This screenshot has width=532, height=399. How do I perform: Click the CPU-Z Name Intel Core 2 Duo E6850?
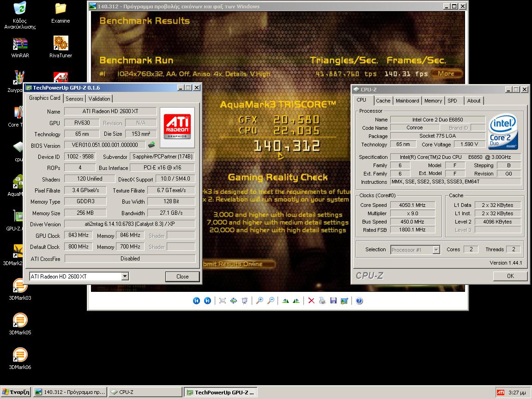438,120
